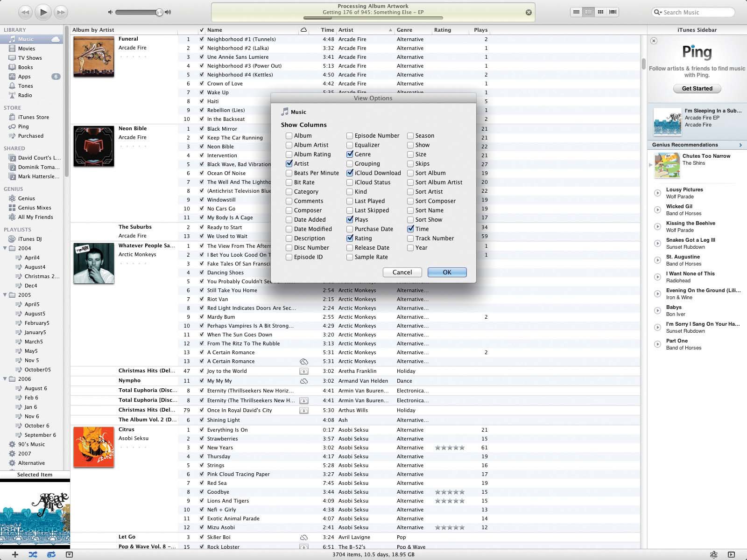Viewport: 747px width, 560px height.
Task: Preview Lousy Pictures by Wolf Parade
Action: (657, 193)
